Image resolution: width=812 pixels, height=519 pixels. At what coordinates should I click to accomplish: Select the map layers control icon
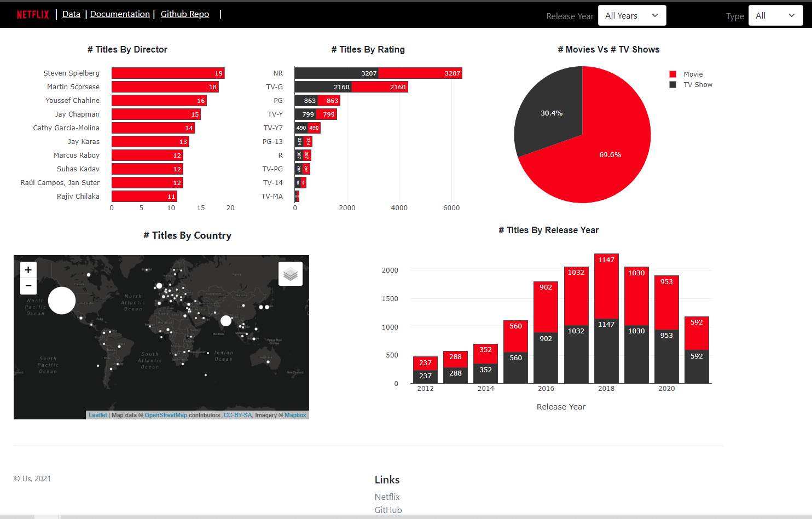(x=290, y=273)
